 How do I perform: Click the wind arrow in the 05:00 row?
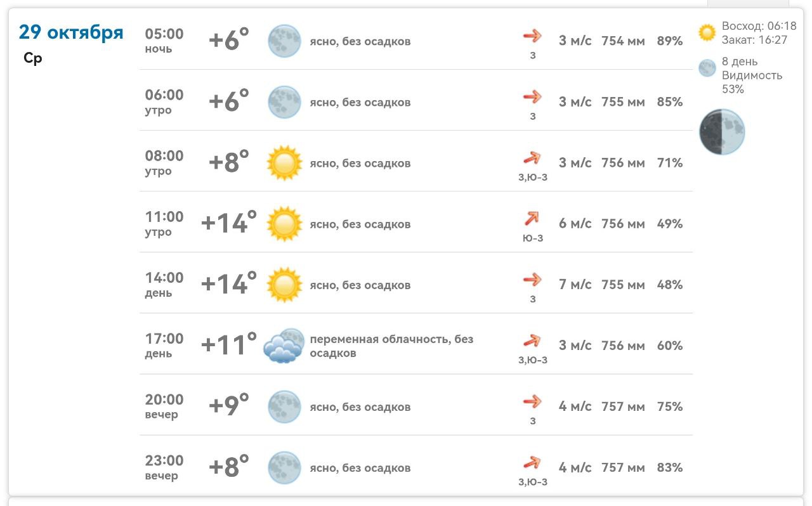click(532, 36)
